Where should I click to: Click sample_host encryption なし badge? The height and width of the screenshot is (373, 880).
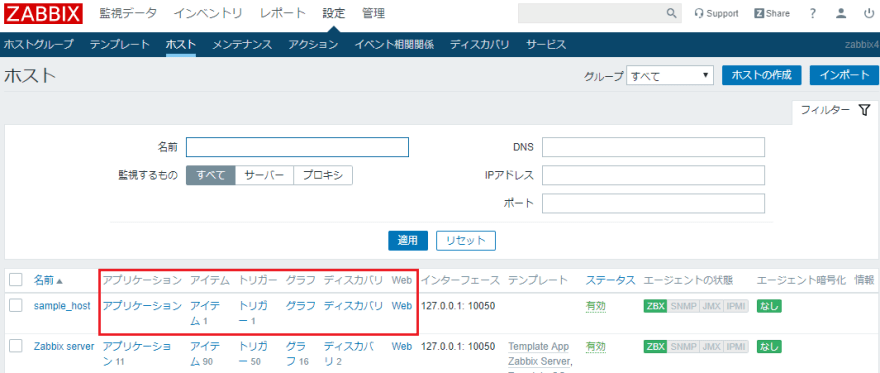[769, 306]
